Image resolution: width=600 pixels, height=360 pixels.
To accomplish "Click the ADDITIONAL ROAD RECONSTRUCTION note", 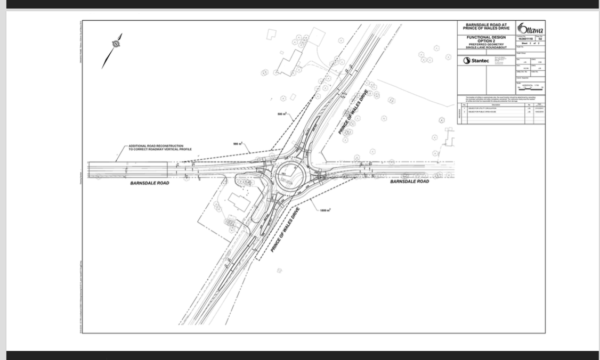I will coord(160,147).
